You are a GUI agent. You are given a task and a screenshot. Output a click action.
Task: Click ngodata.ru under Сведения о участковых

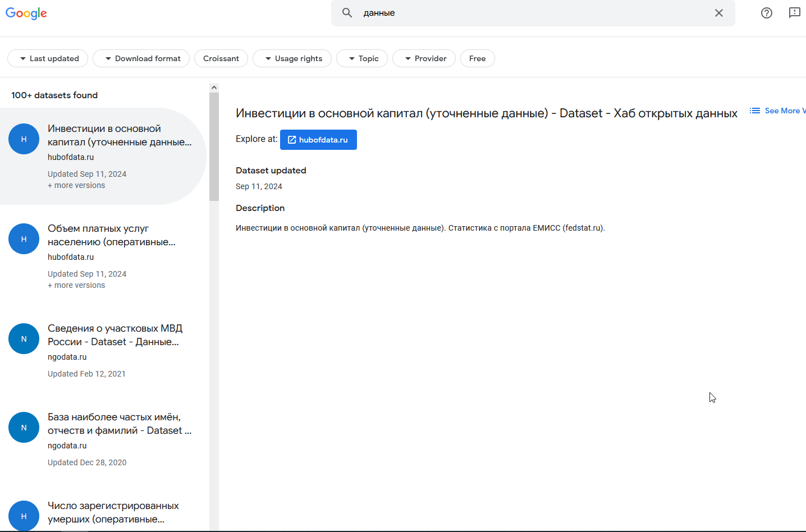coord(67,357)
